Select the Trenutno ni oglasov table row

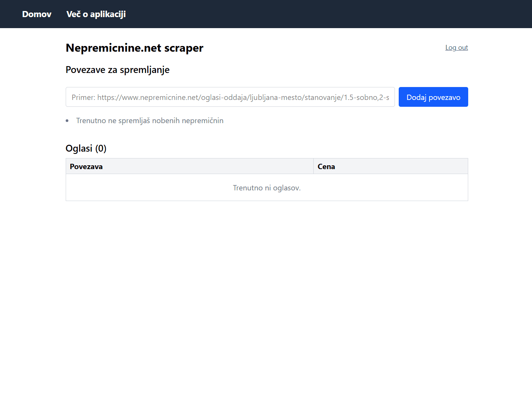tap(267, 187)
